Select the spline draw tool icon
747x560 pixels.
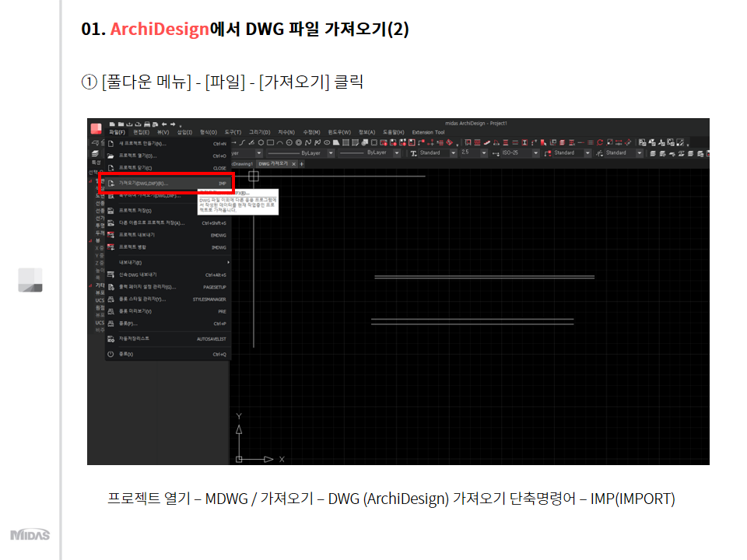[308, 142]
